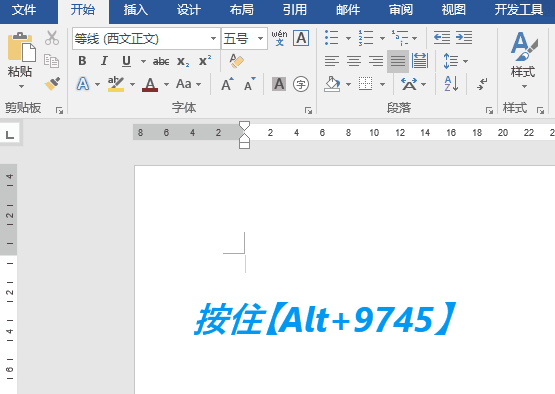Apply text effects outlined A
This screenshot has width=555, height=394.
[83, 84]
